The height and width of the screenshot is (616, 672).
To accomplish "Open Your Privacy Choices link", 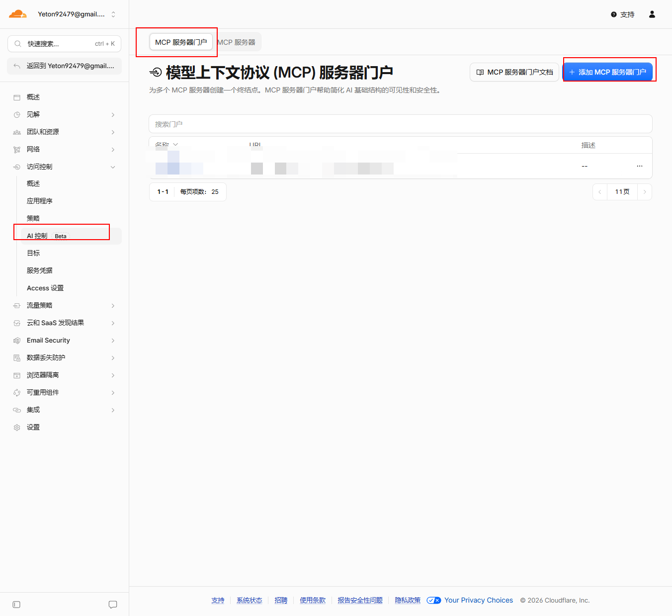I will [x=470, y=600].
